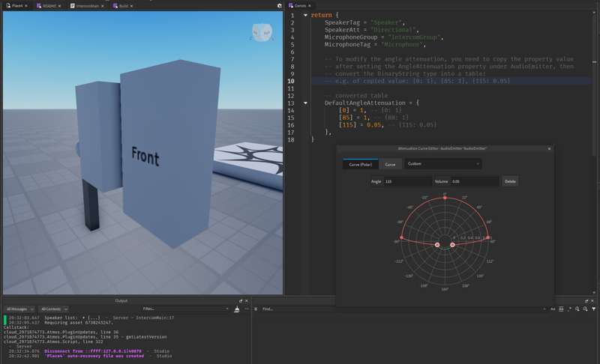Open the All Messages filter dropdown
600x364 pixels.
click(19, 309)
